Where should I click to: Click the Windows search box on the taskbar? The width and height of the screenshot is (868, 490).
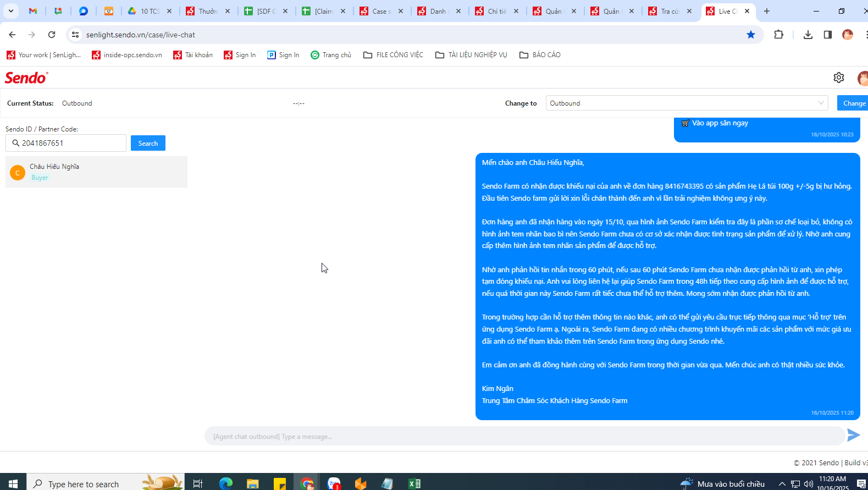106,483
